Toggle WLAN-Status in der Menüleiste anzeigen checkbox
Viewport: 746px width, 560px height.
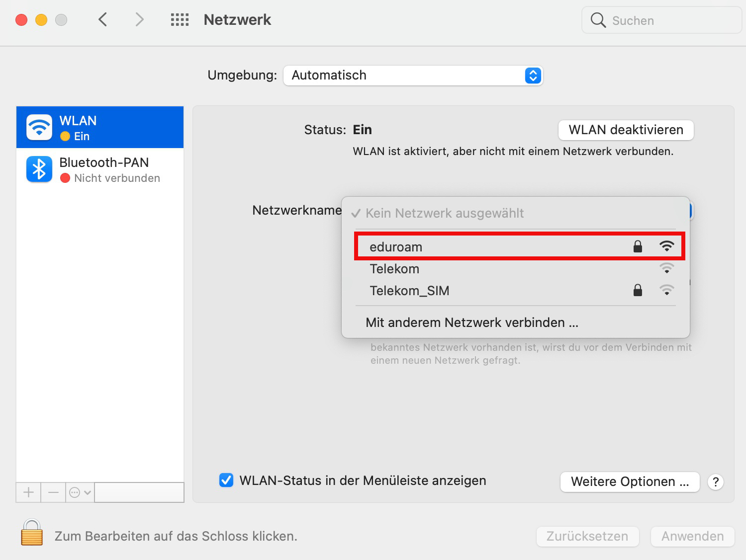226,480
